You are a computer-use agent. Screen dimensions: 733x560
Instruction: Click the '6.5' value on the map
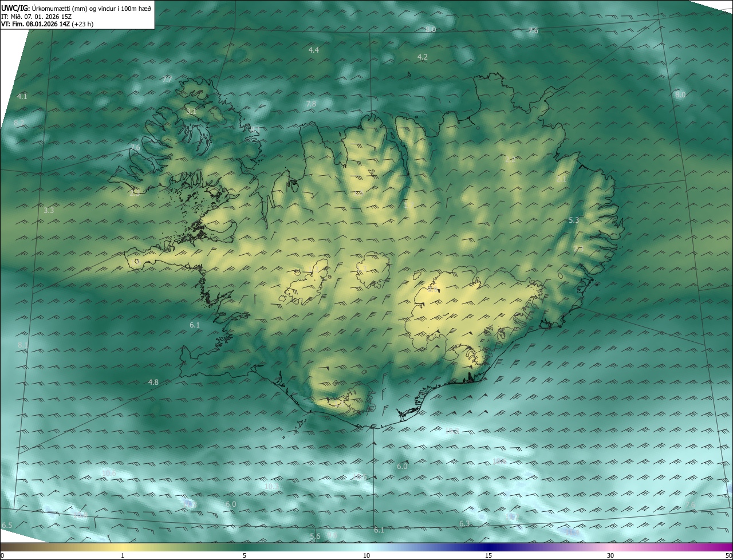click(7, 526)
